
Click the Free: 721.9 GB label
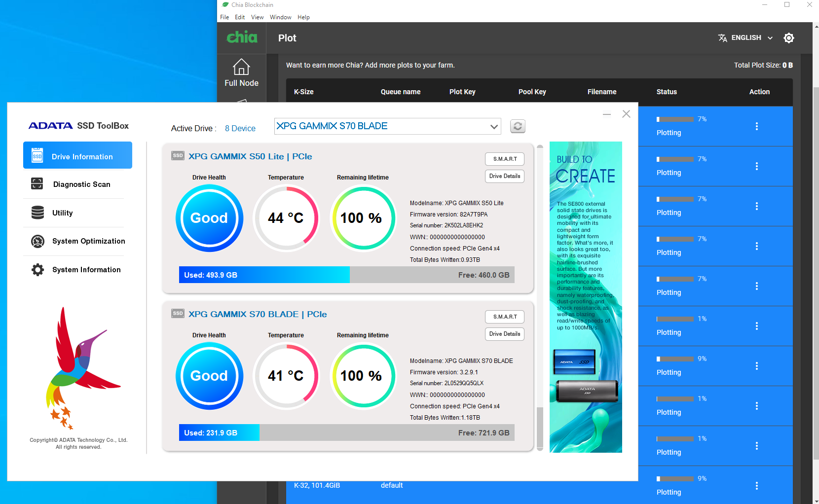coord(484,433)
